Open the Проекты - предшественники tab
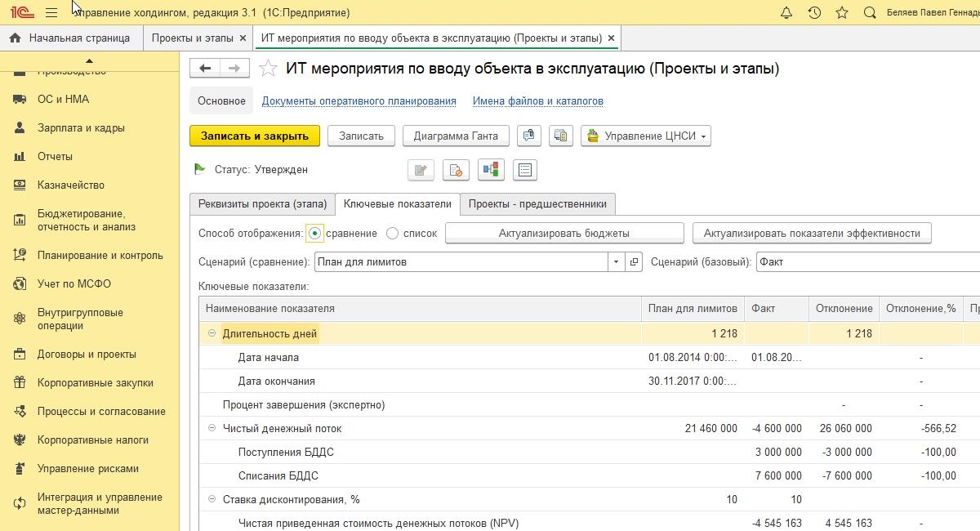Viewport: 980px width, 531px height. (537, 203)
